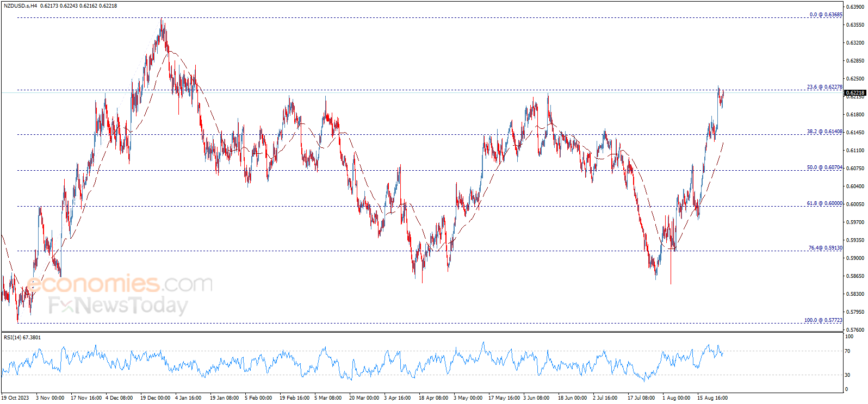Click the 0.59700 price axis value
Viewport: 868px width, 404px height.
point(856,222)
